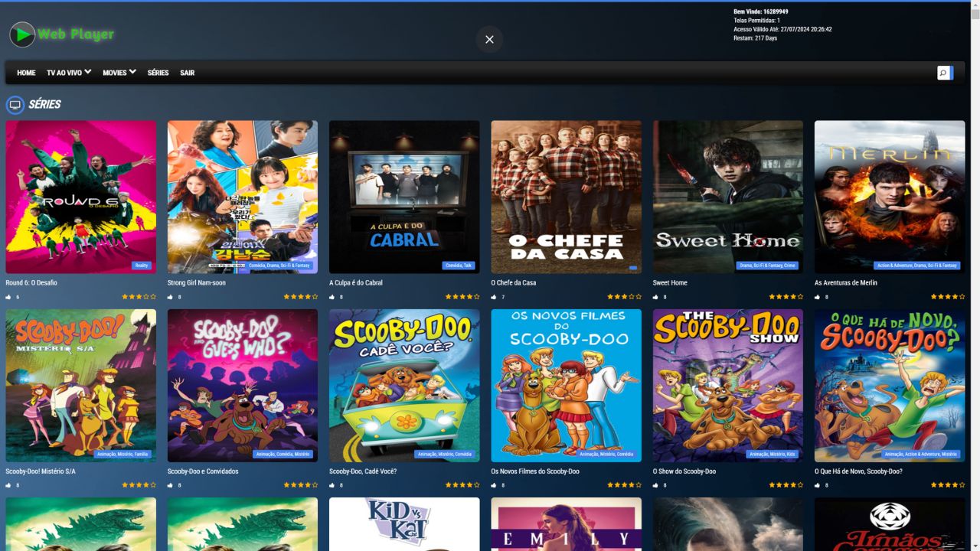980x551 pixels.
Task: Click the Reality genre tag on Round 6
Action: 142,266
